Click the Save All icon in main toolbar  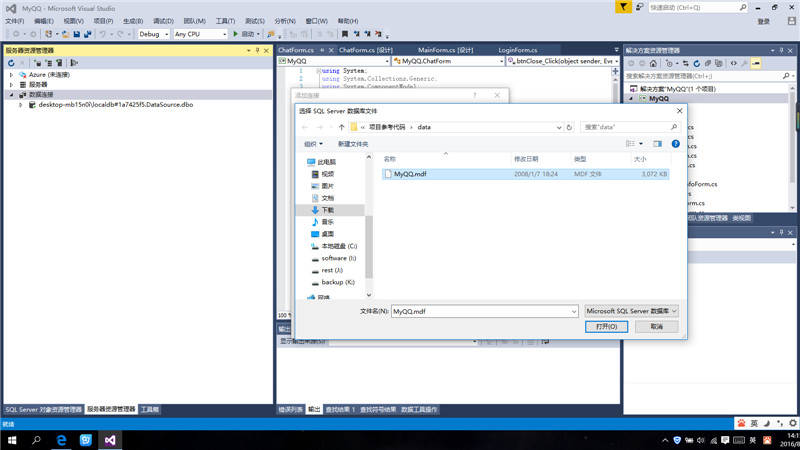coord(88,34)
